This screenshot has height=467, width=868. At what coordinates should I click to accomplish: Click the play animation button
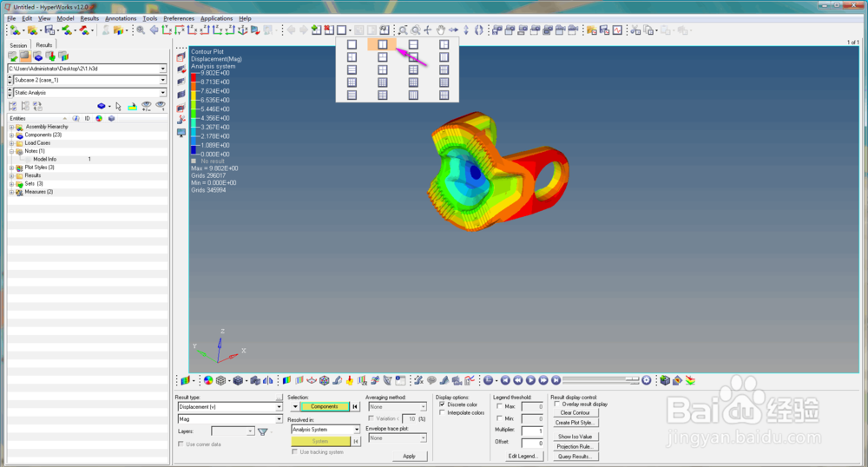click(x=530, y=381)
